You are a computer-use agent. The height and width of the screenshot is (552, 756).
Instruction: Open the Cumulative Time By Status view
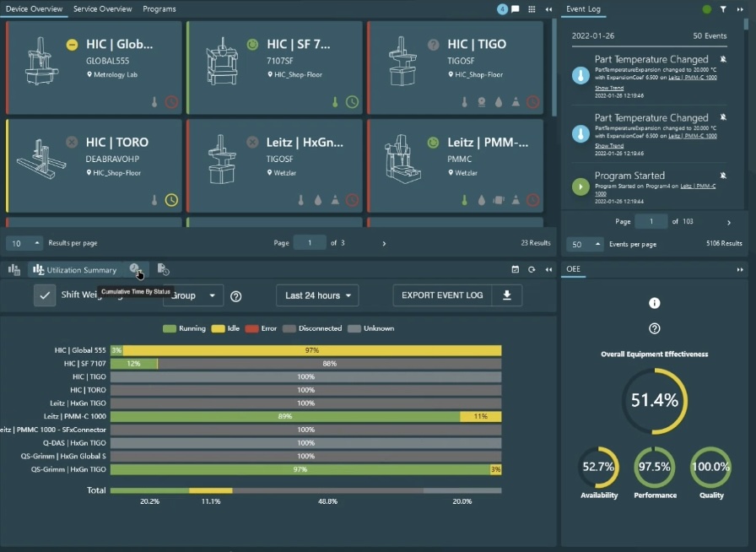135,268
